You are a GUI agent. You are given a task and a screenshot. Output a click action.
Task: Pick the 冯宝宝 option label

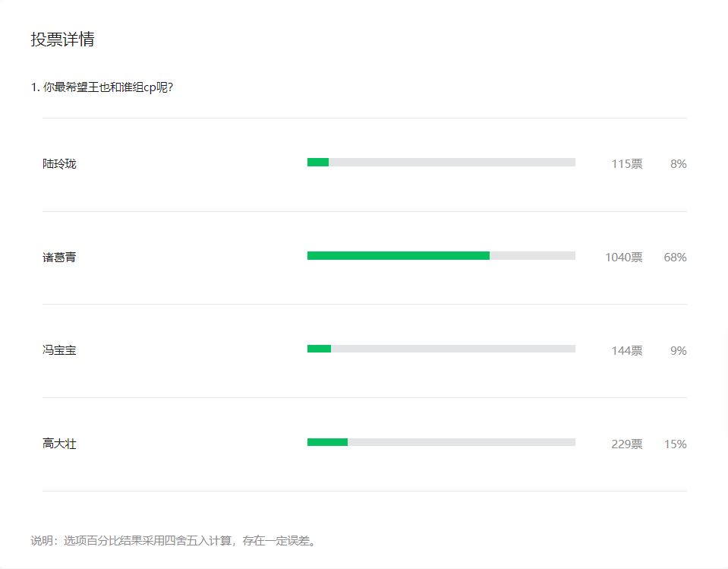(59, 351)
